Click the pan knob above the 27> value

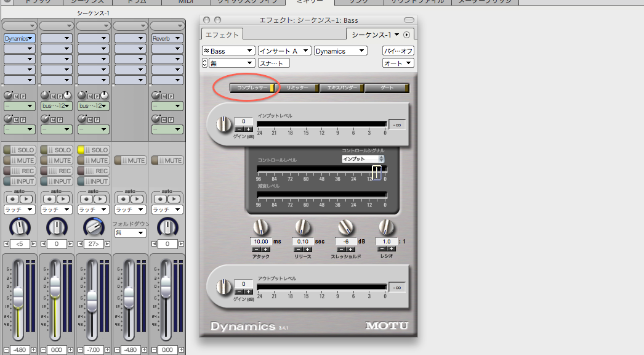94,227
